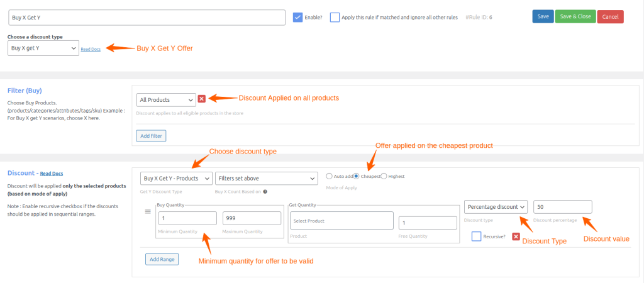The image size is (644, 283).
Task: Click the red Cancel button
Action: 610,17
